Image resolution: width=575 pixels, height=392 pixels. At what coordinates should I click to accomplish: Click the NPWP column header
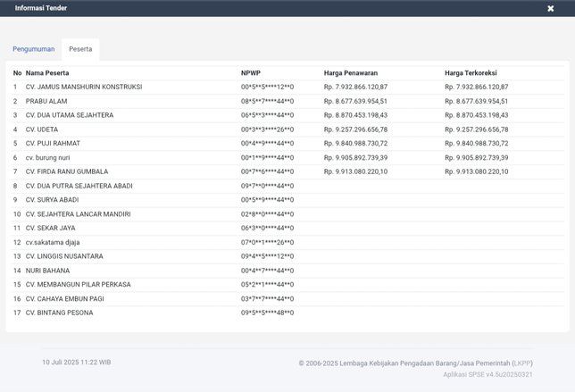tap(250, 72)
